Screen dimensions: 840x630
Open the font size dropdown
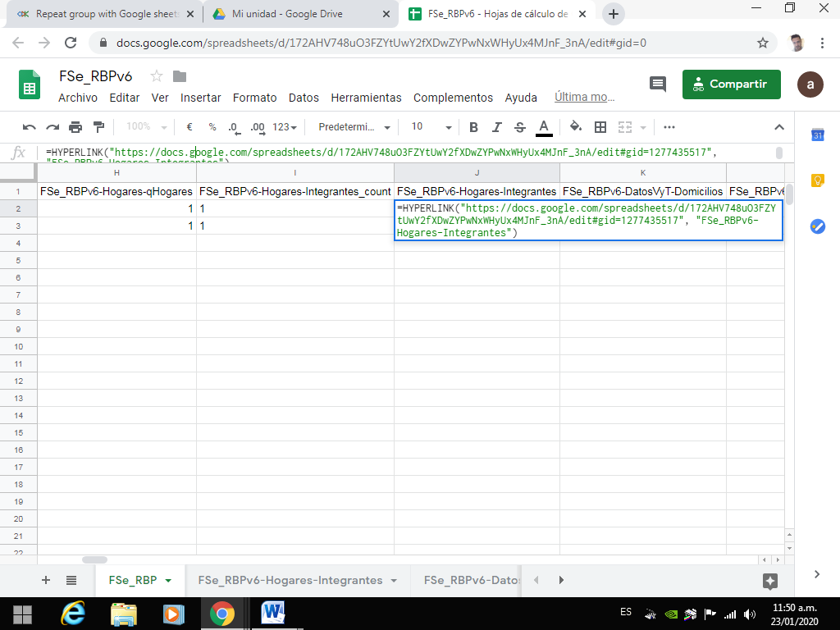[x=431, y=127]
